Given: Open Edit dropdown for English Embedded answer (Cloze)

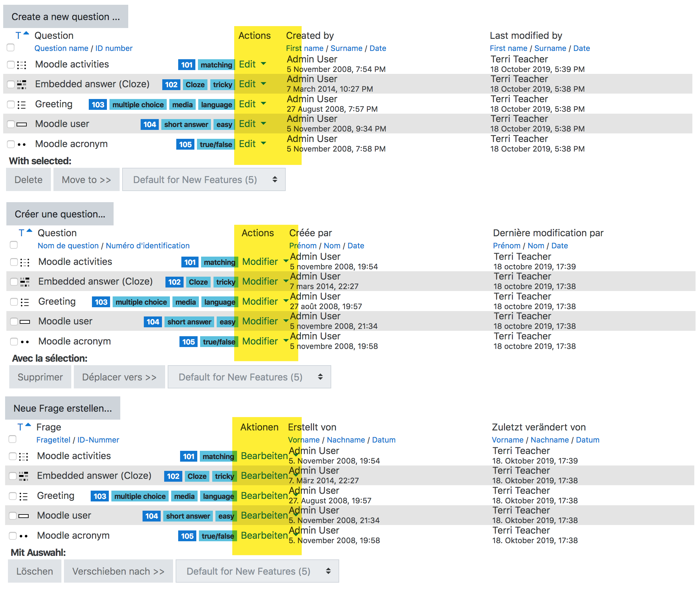Looking at the screenshot, I should pyautogui.click(x=253, y=84).
